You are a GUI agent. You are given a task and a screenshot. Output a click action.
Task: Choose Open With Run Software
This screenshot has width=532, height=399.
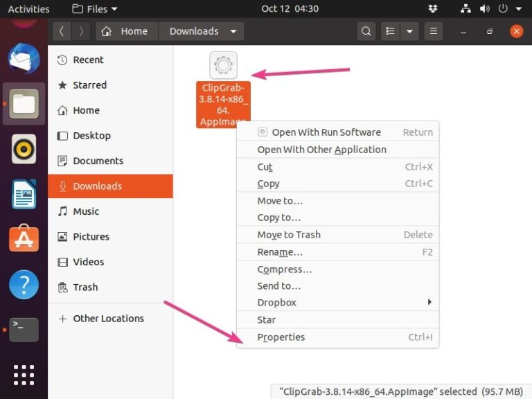click(x=337, y=132)
